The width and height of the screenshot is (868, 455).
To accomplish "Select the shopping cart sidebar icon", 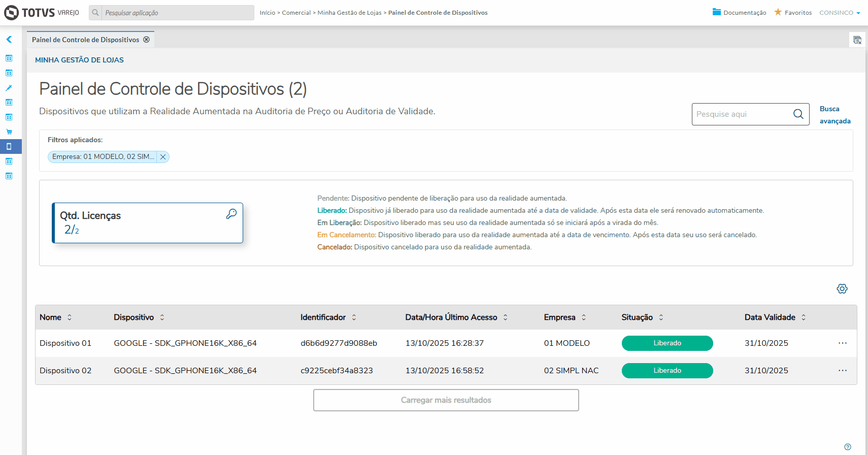I will point(9,132).
